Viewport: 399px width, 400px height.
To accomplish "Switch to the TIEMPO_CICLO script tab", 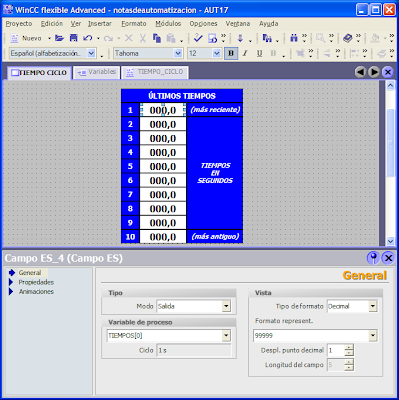I will pos(155,72).
